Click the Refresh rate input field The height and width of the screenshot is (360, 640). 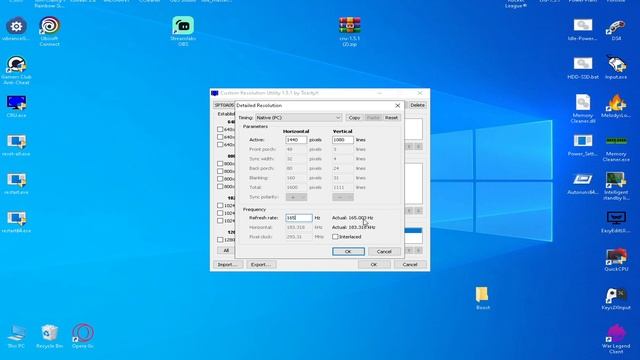pyautogui.click(x=299, y=218)
